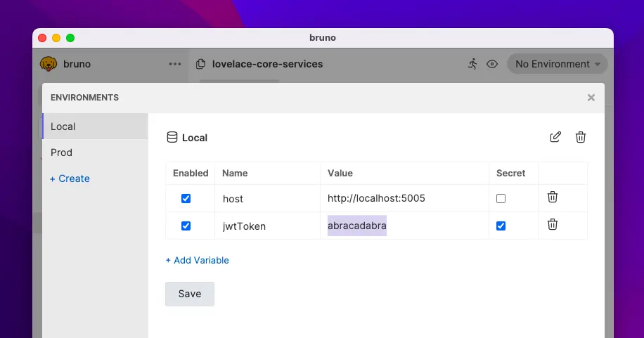The width and height of the screenshot is (644, 338).
Task: Select the Prod environment
Action: (95, 152)
